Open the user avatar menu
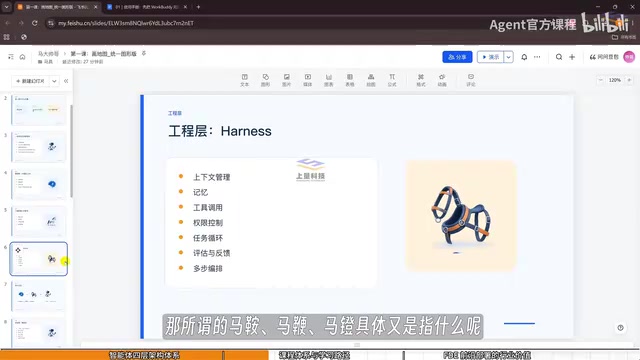Screen dimensions: 640x360 point(629,57)
